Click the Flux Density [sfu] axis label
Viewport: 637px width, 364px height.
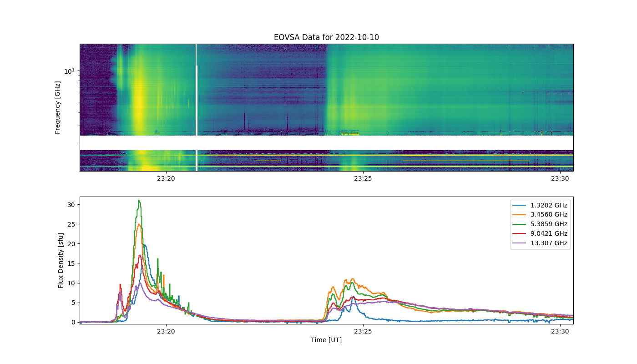61,260
